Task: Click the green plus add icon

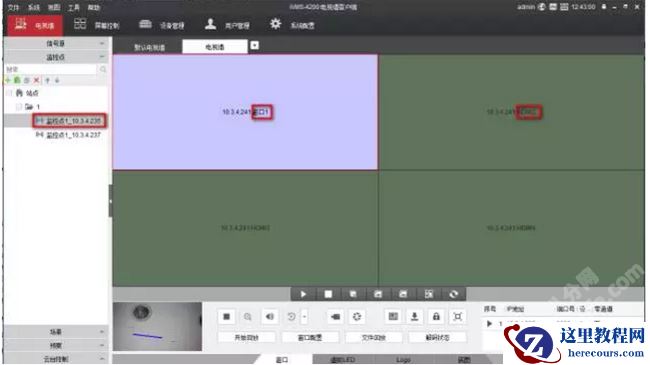Action: coord(8,80)
